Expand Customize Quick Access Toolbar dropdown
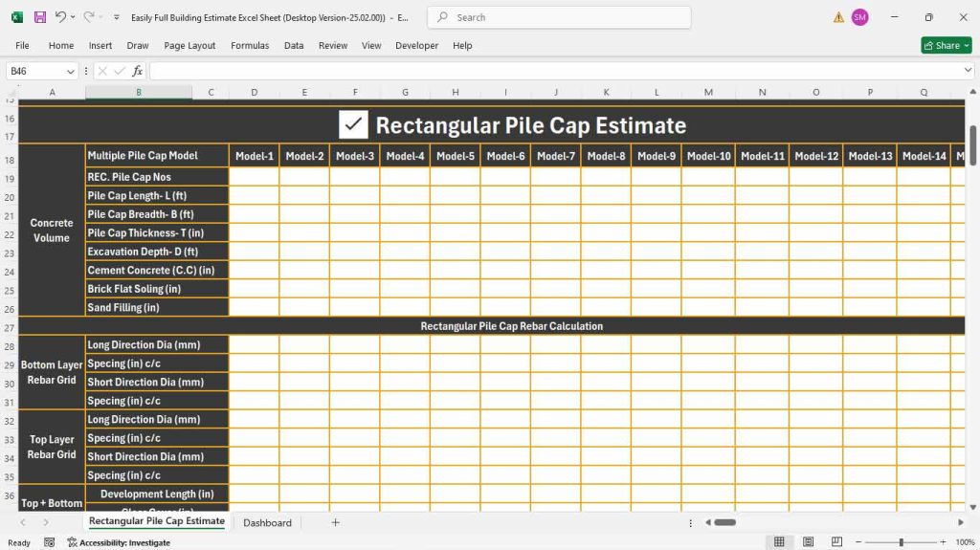This screenshot has height=550, width=980. (116, 17)
